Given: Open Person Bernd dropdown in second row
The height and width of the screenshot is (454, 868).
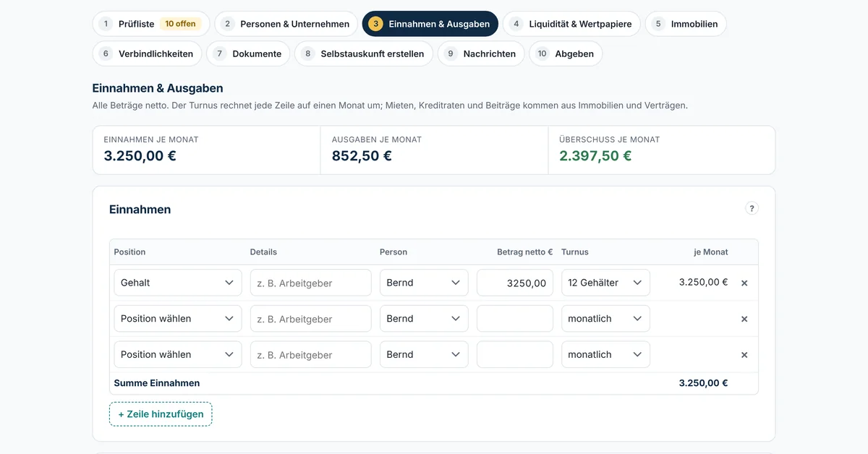Looking at the screenshot, I should pyautogui.click(x=424, y=319).
